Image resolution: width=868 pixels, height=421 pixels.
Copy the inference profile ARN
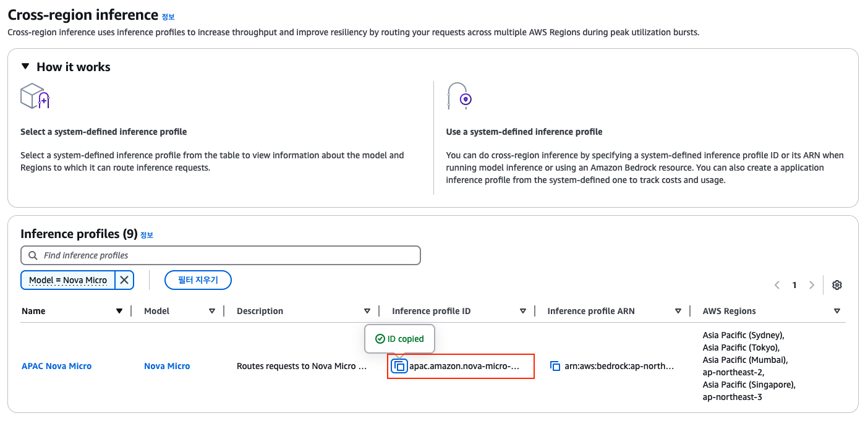(555, 366)
